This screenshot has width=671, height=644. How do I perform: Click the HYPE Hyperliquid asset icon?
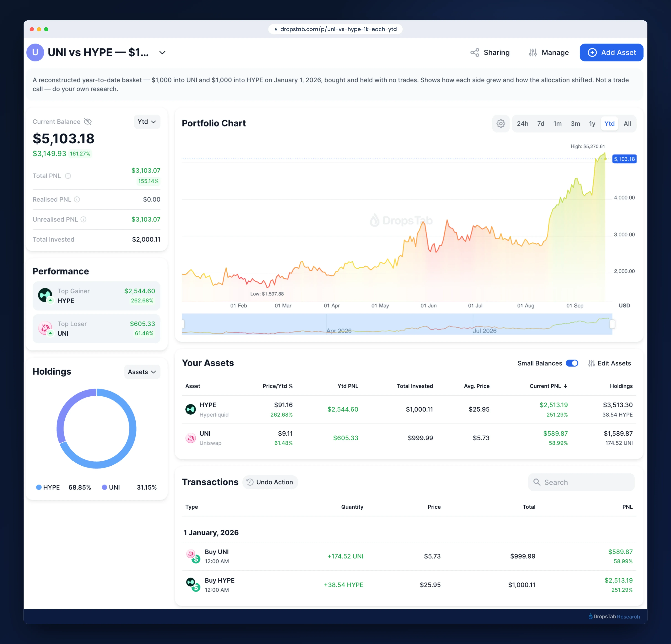190,409
